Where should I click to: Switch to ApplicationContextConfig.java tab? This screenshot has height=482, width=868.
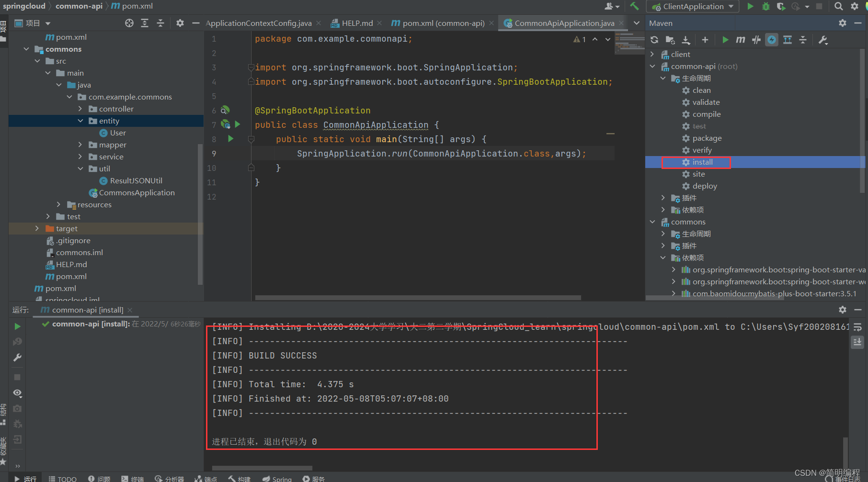[x=259, y=23]
